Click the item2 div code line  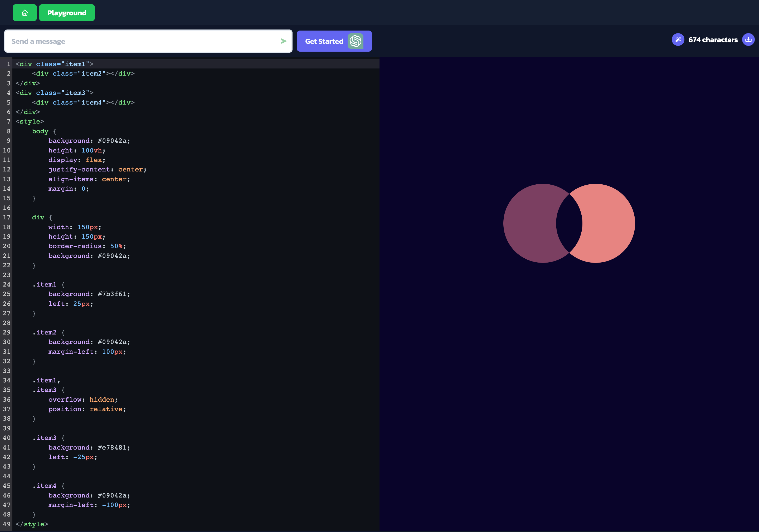83,73
